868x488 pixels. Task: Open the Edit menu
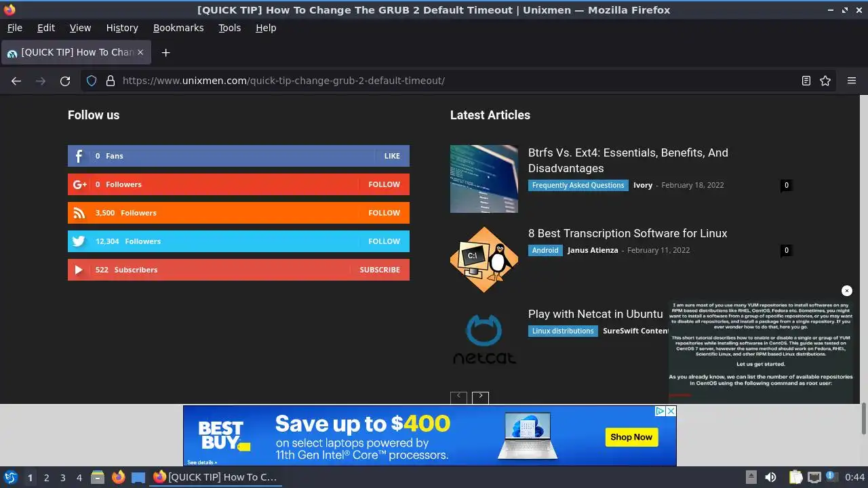coord(46,28)
